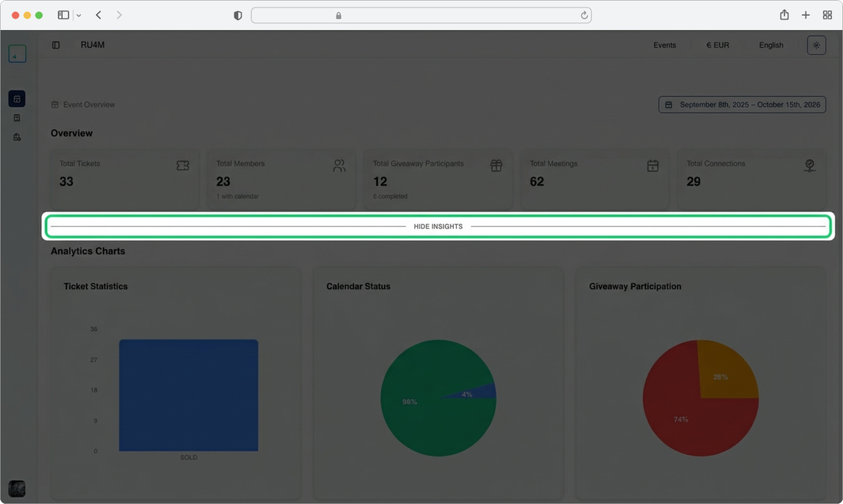This screenshot has height=504, width=843.
Task: Open the date range picker
Action: click(742, 105)
